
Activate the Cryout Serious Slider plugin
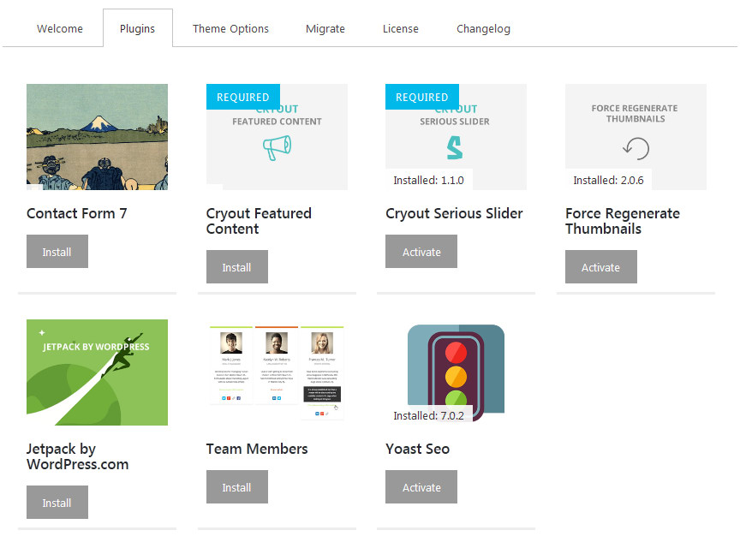[x=421, y=252]
